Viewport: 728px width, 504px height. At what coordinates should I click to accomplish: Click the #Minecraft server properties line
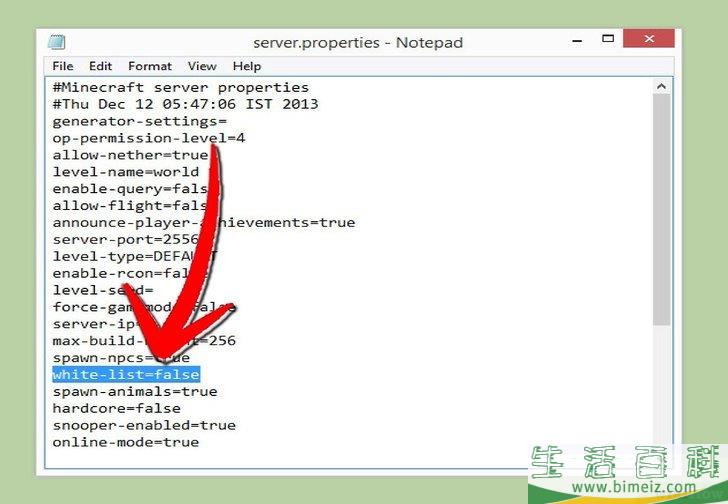pos(181,87)
